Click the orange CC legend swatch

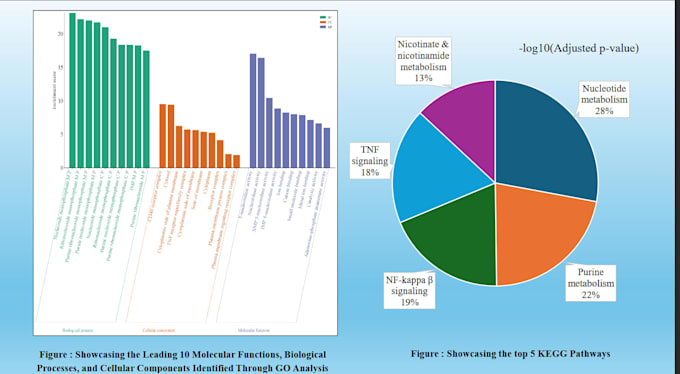pos(323,22)
